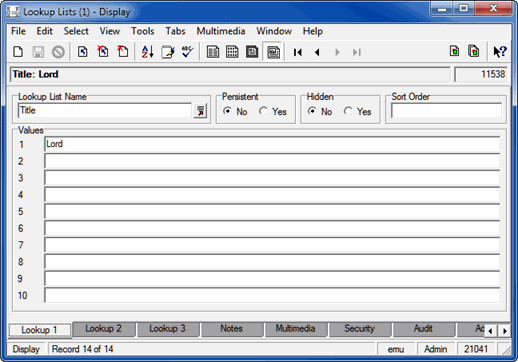The image size is (518, 362).
Task: Run the ABC spell check
Action: (187, 52)
